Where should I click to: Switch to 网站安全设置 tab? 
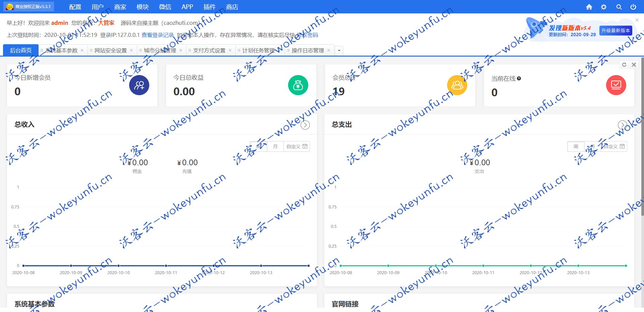click(111, 50)
